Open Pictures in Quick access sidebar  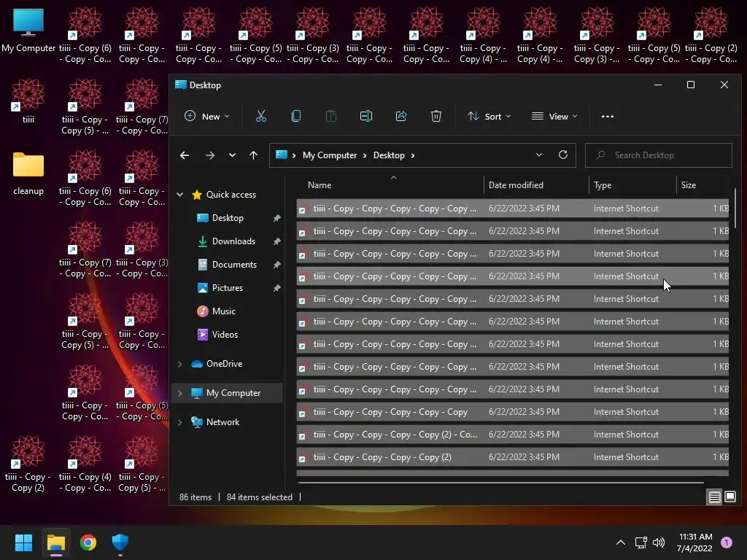[228, 287]
